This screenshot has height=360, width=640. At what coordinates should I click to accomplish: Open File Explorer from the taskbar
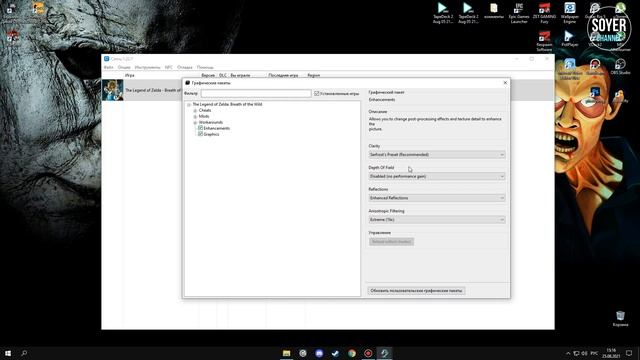287,353
